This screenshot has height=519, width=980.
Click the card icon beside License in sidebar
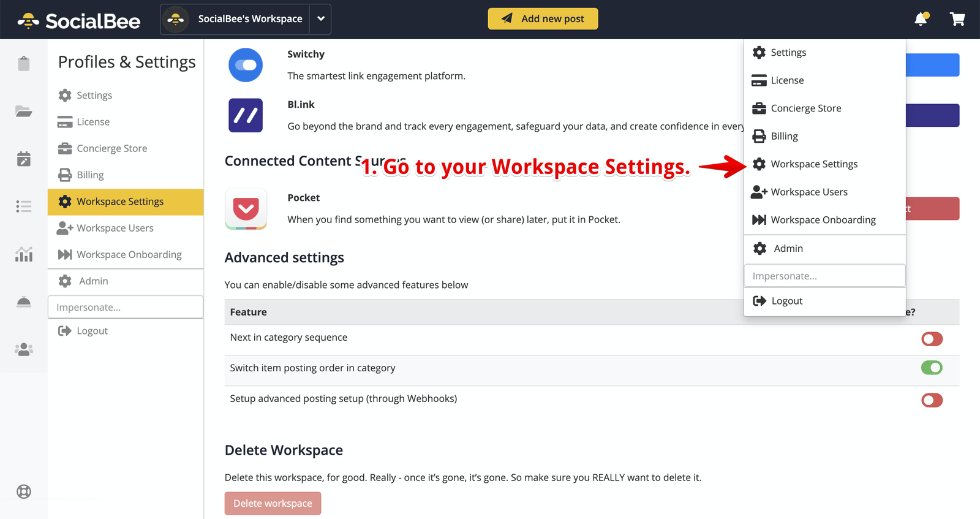(x=65, y=122)
